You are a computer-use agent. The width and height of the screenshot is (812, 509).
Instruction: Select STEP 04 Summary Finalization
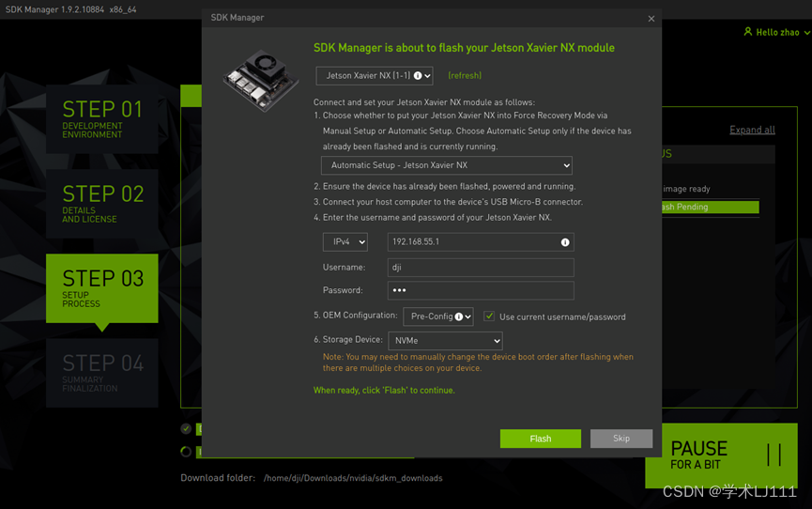click(x=102, y=373)
